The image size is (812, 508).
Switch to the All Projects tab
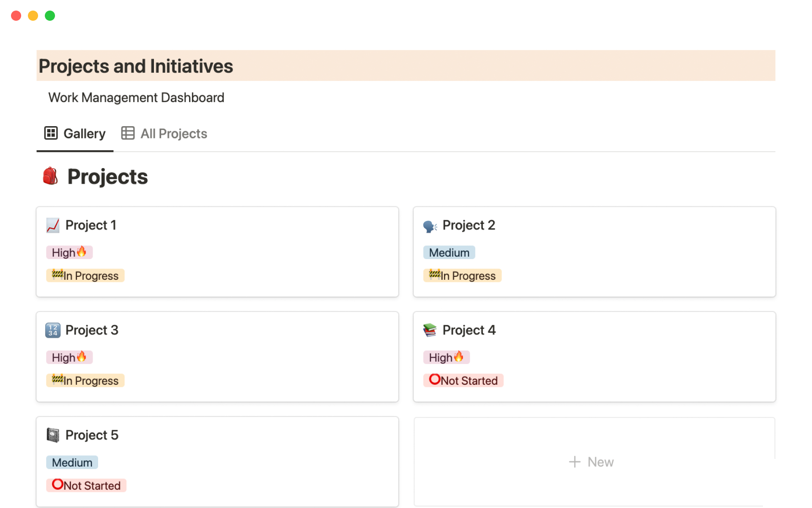(x=173, y=134)
